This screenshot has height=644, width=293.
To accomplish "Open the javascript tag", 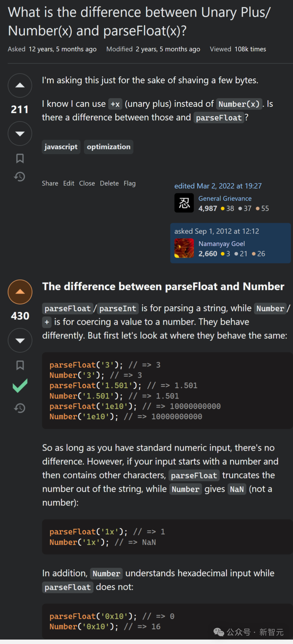I will (61, 147).
